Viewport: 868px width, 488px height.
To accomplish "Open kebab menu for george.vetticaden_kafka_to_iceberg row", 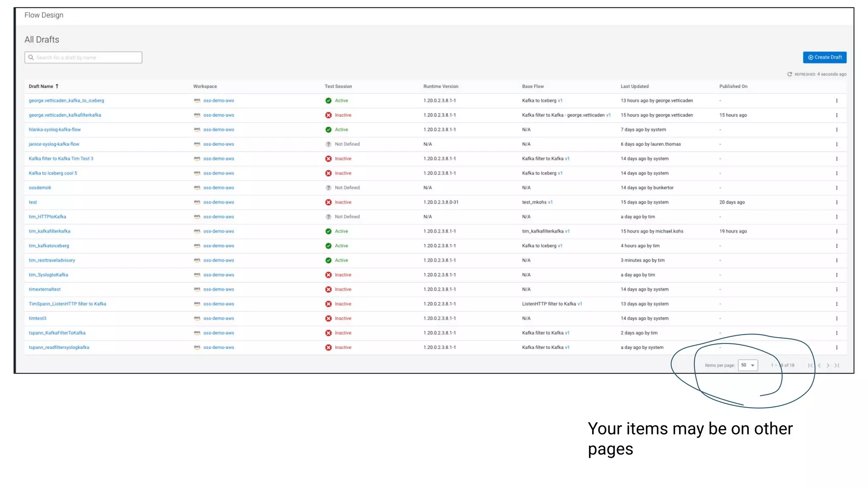I will [x=836, y=101].
